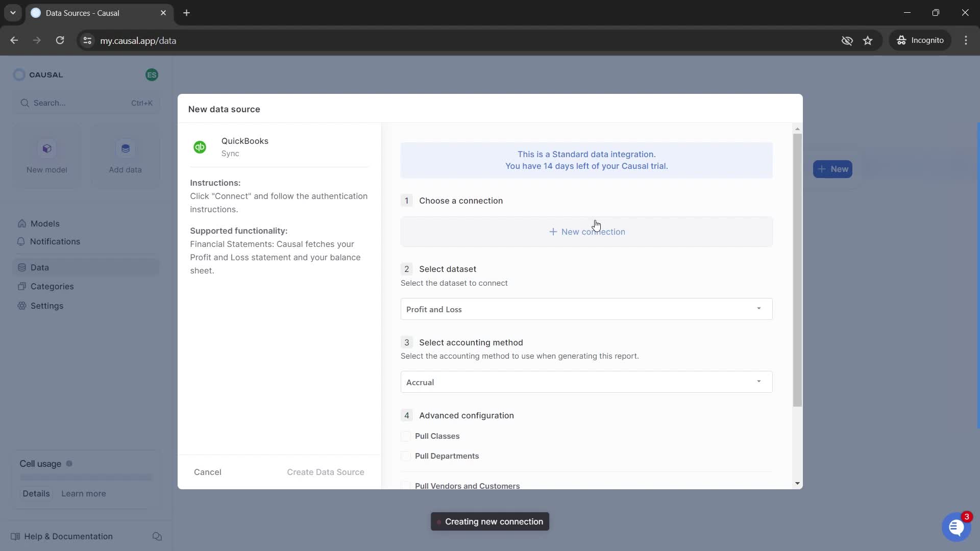Click Cancel in the dialog

pos(208,472)
